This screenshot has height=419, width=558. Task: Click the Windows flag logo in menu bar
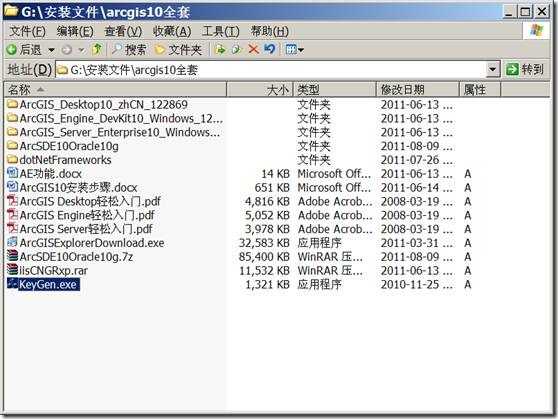537,31
